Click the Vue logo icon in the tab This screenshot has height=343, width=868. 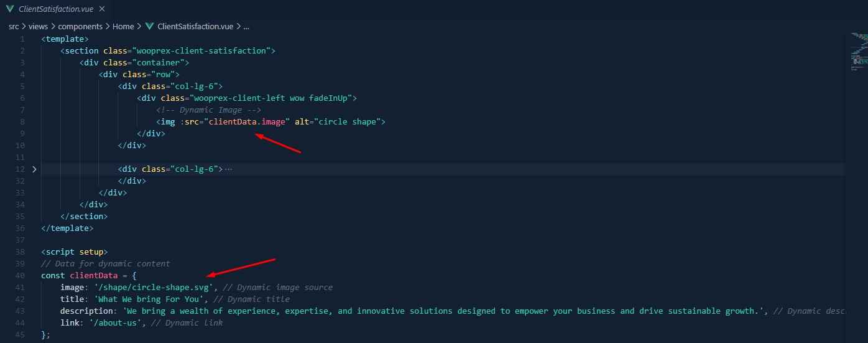[10, 9]
